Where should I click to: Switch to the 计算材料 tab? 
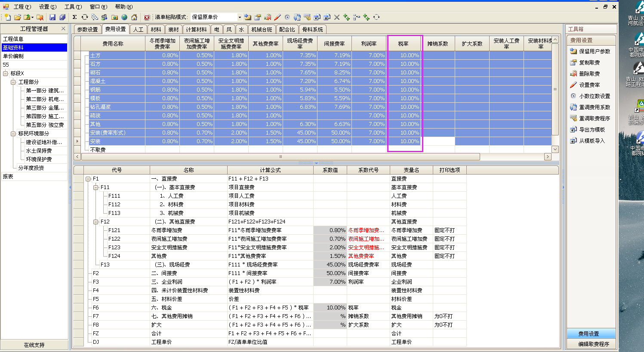point(196,30)
